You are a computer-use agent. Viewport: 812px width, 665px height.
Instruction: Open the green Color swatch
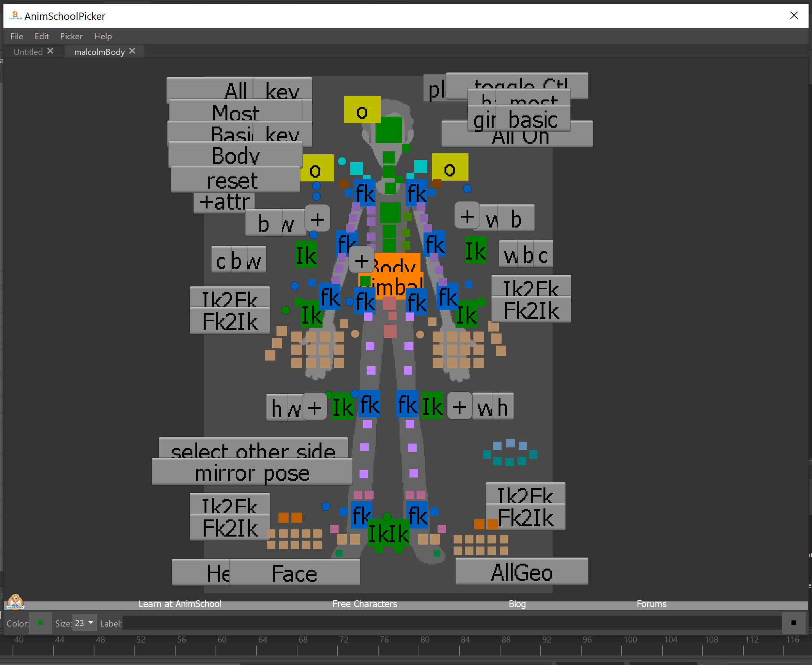[40, 623]
